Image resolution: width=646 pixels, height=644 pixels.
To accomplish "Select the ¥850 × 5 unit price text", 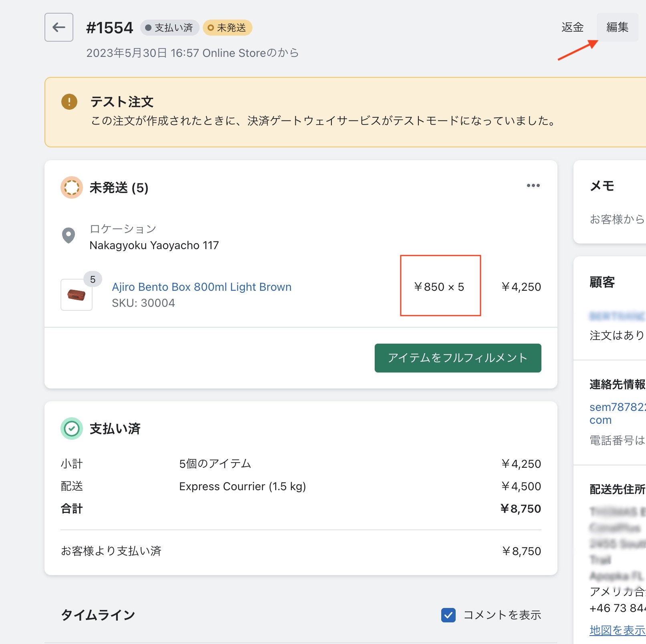I will [x=439, y=287].
